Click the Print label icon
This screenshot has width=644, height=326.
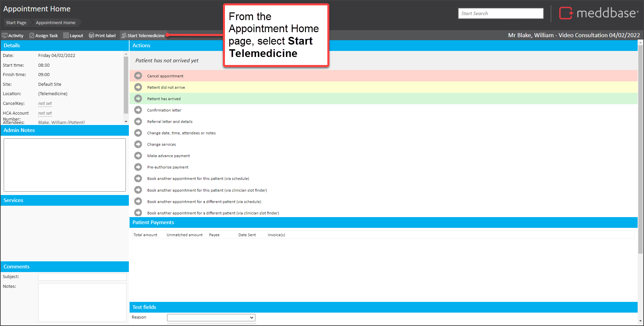(91, 36)
